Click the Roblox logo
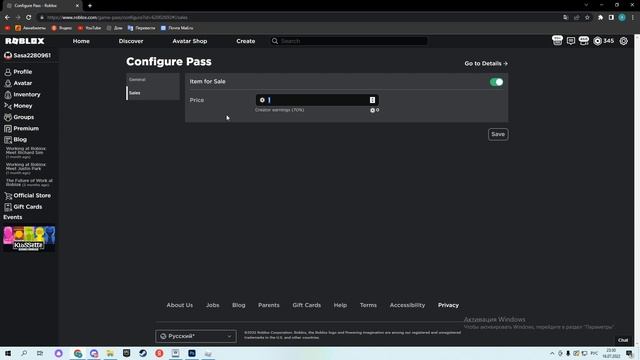This screenshot has width=640, height=360. (x=24, y=41)
